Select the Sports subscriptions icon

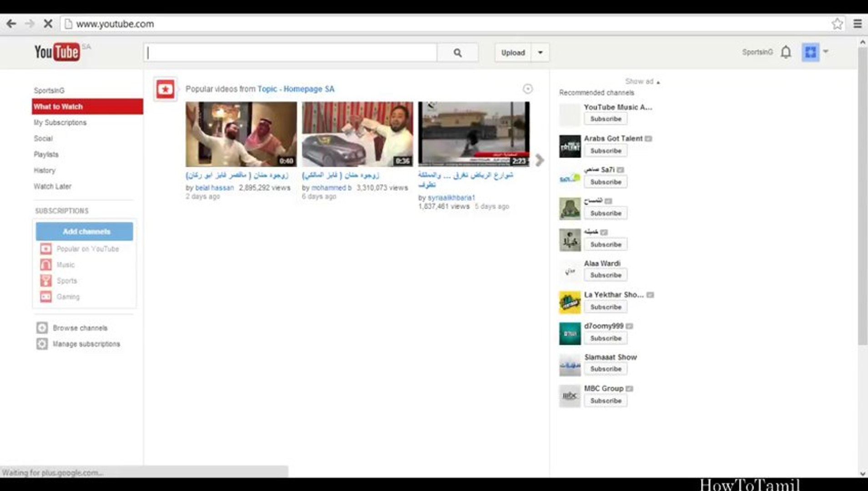click(45, 281)
